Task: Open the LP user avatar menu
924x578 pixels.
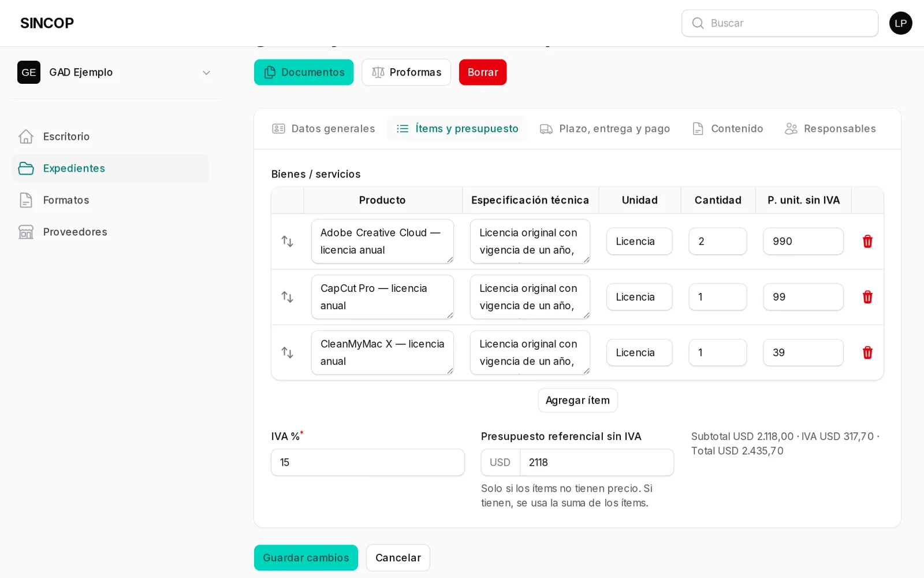Action: [x=900, y=23]
